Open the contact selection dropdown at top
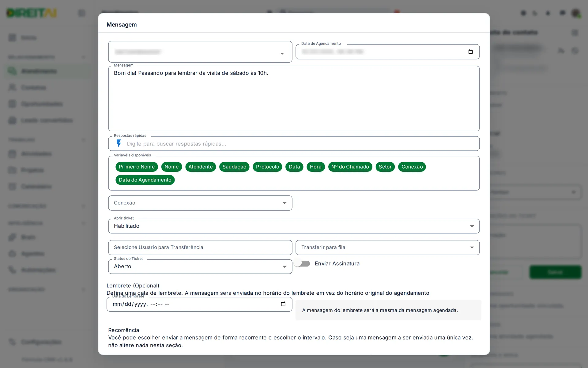 point(200,52)
